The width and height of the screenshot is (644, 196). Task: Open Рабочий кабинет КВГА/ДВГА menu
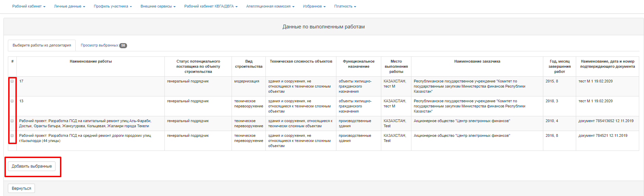(x=211, y=6)
